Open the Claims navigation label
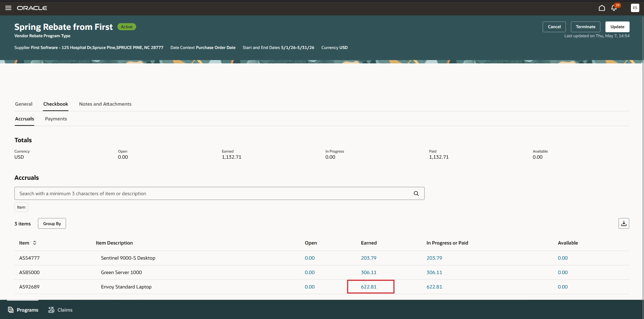Image resolution: width=644 pixels, height=319 pixels. (x=65, y=310)
